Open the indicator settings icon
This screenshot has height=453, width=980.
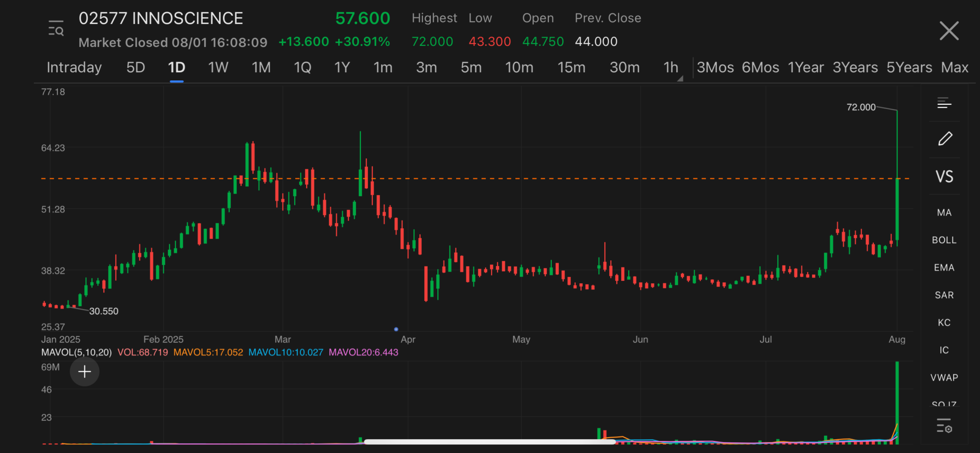point(944,425)
